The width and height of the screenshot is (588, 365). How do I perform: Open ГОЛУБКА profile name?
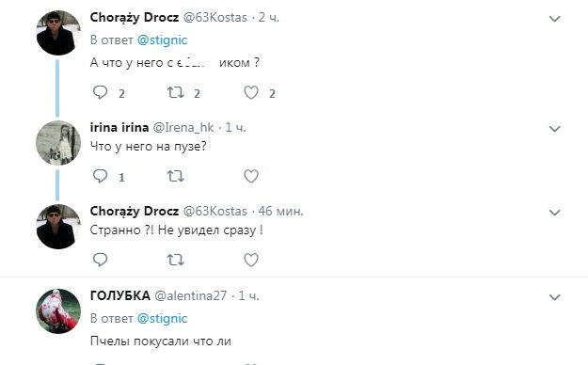coord(120,296)
